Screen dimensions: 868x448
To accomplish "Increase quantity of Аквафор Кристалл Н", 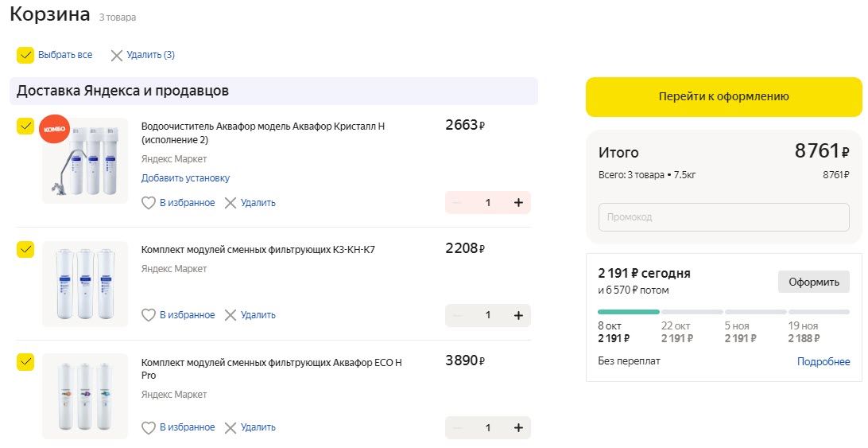I will click(518, 203).
